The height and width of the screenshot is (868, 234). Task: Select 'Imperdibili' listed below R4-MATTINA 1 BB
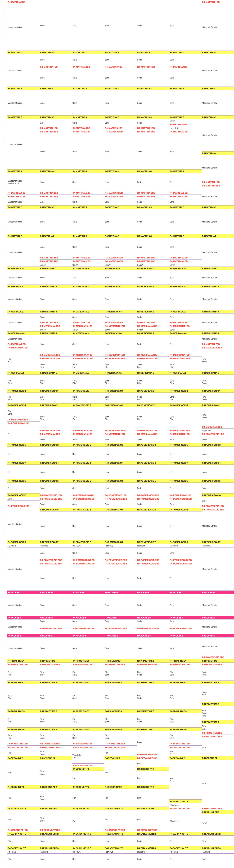click(x=174, y=128)
